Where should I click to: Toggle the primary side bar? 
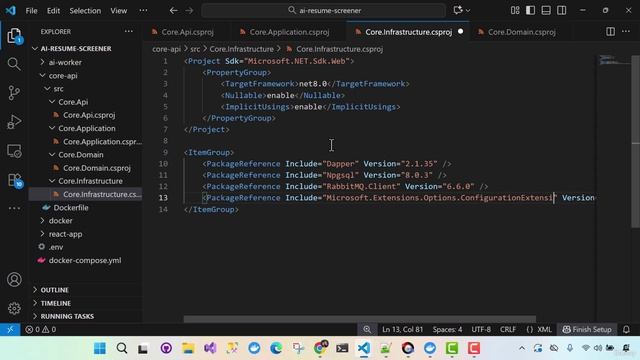(x=530, y=10)
